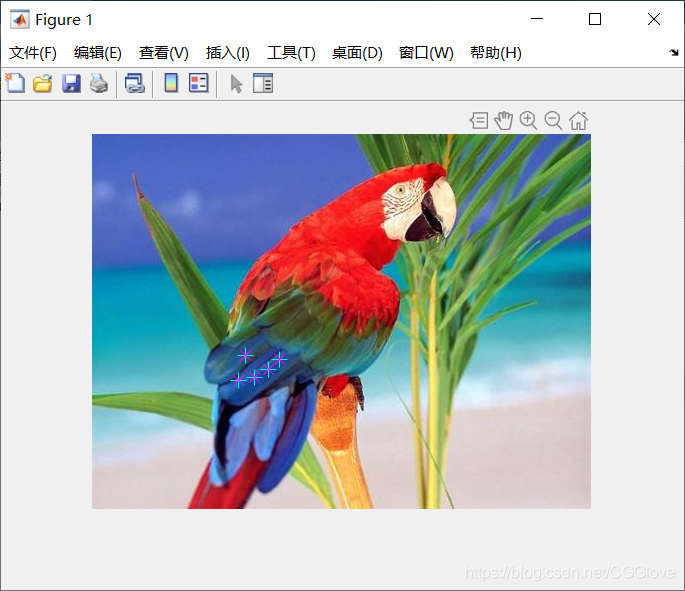Viewport: 685px width, 591px height.
Task: Insert legend from the toolbar
Action: (198, 83)
